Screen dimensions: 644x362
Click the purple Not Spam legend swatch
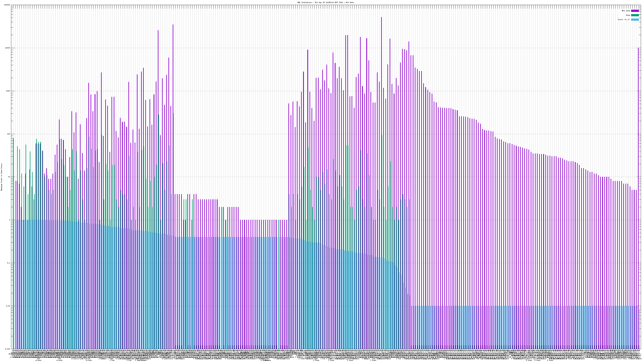coord(635,11)
